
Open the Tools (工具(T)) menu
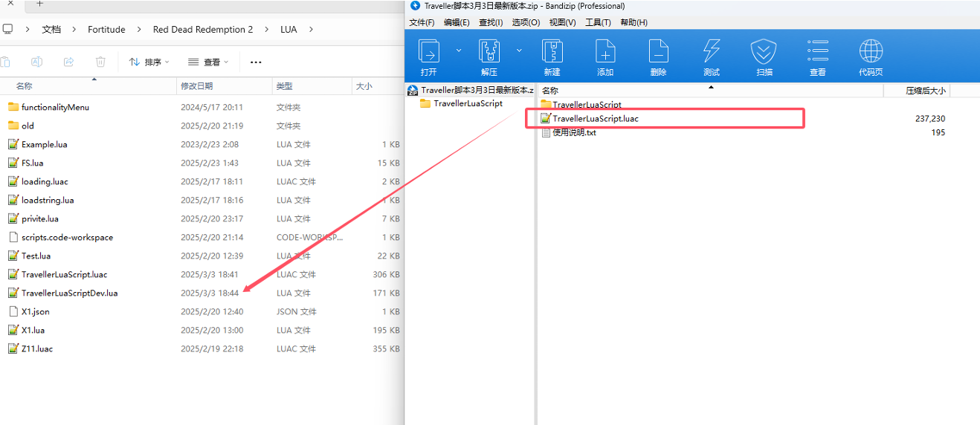coord(598,22)
